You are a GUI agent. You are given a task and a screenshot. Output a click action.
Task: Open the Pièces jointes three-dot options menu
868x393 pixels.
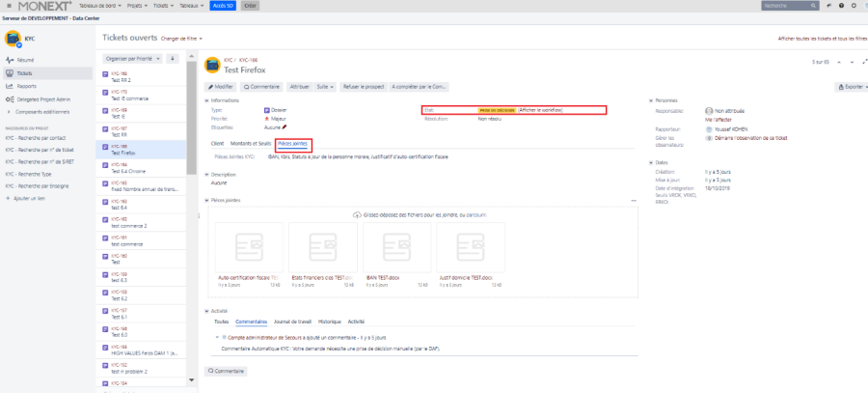tap(633, 201)
